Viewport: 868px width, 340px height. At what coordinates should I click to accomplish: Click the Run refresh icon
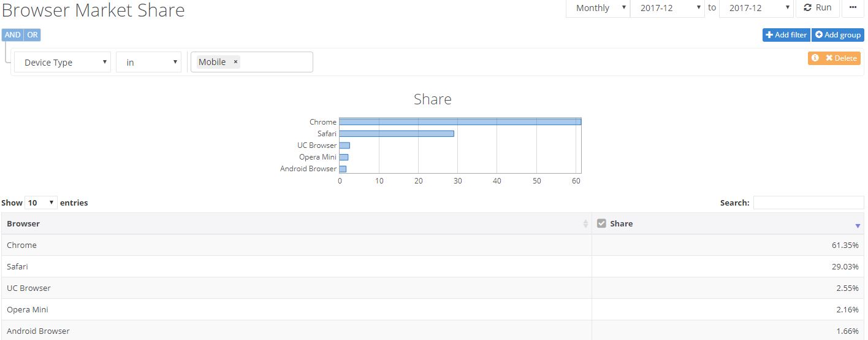(x=808, y=8)
